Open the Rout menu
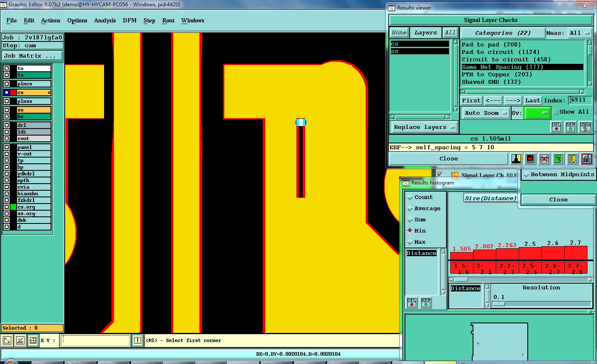 168,20
